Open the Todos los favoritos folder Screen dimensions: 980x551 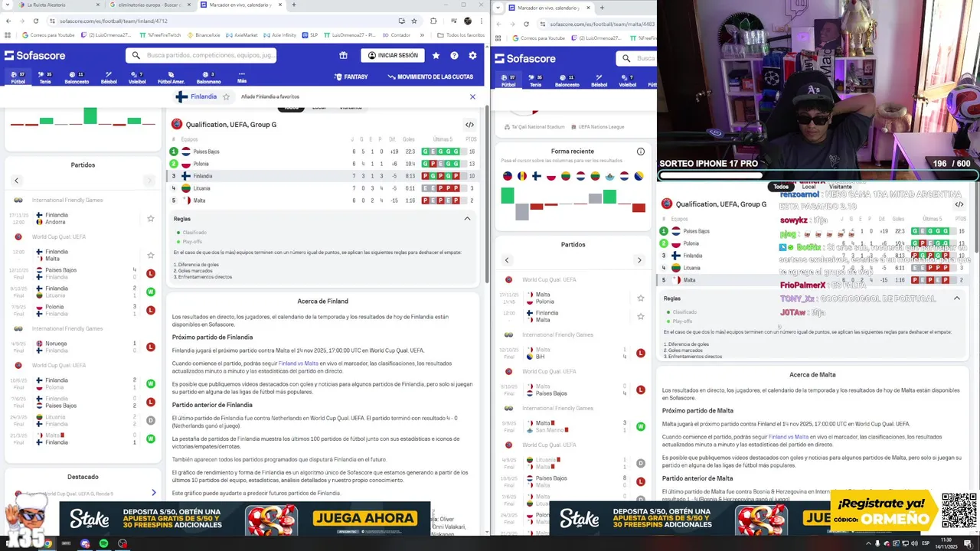(x=461, y=35)
